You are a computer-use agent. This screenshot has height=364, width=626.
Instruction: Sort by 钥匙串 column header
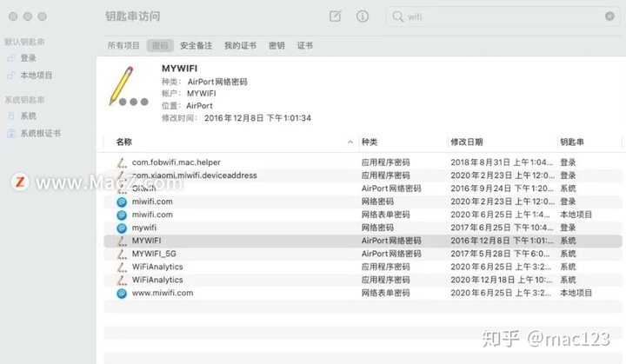tap(572, 142)
